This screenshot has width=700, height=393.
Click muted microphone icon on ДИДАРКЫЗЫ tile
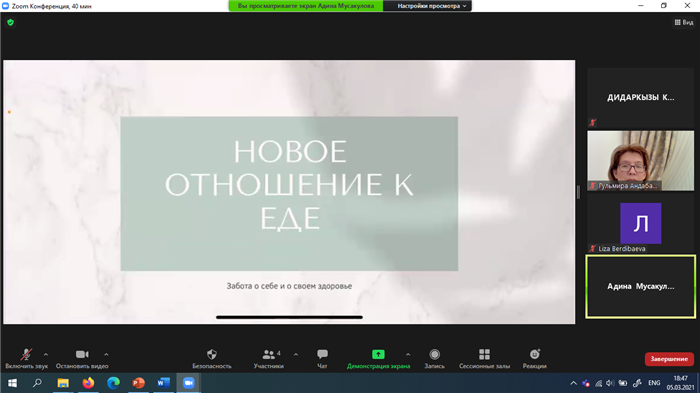coord(592,122)
